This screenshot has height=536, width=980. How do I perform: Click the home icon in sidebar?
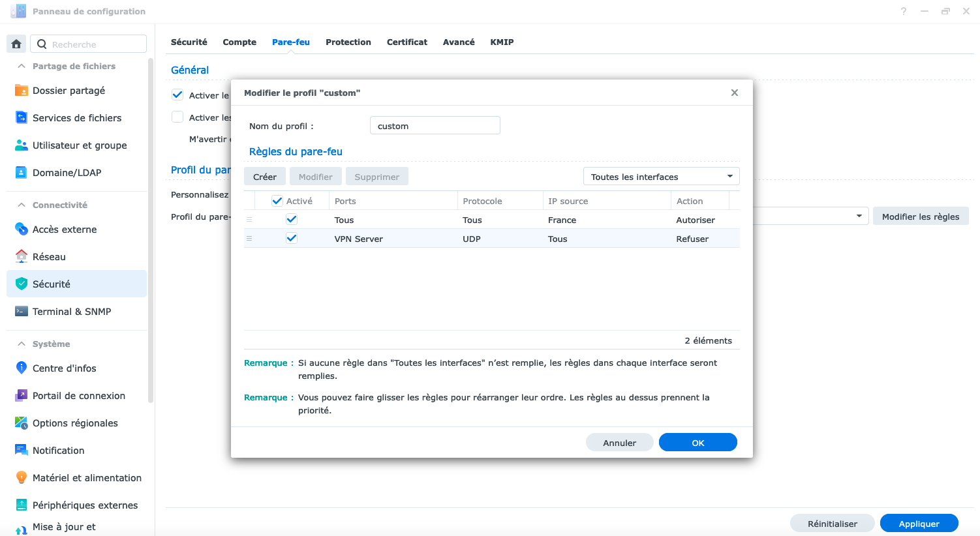16,44
